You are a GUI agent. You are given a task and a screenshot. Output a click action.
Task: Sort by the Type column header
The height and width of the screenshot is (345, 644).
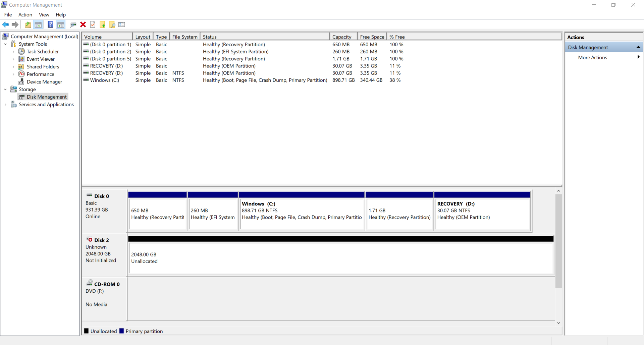(x=161, y=37)
